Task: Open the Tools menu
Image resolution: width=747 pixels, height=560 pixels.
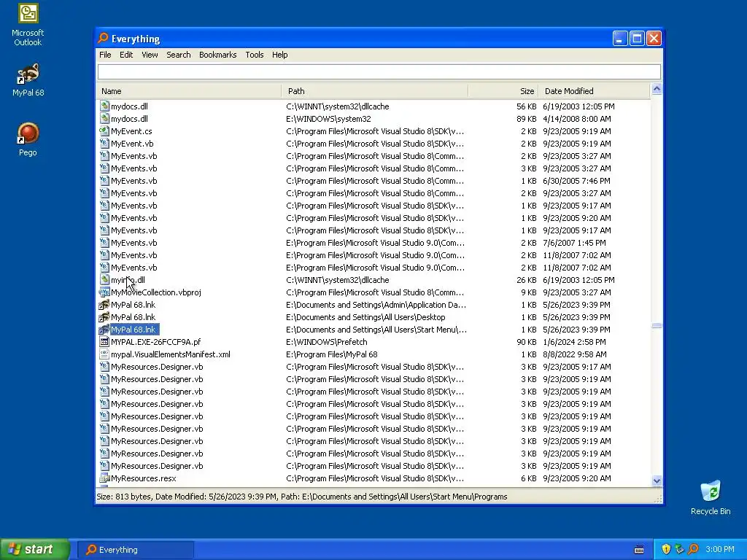Action: click(x=255, y=55)
